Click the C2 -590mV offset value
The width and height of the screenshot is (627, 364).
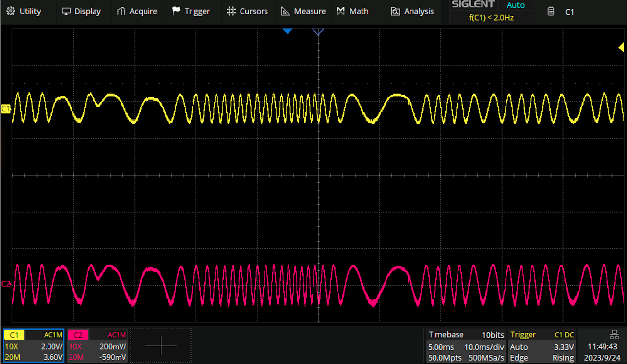(x=112, y=357)
